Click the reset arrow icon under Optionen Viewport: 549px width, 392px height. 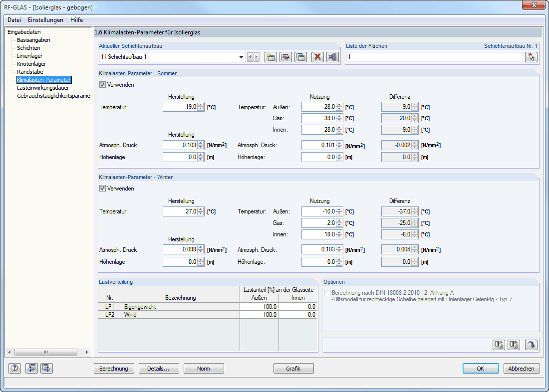coord(531,345)
